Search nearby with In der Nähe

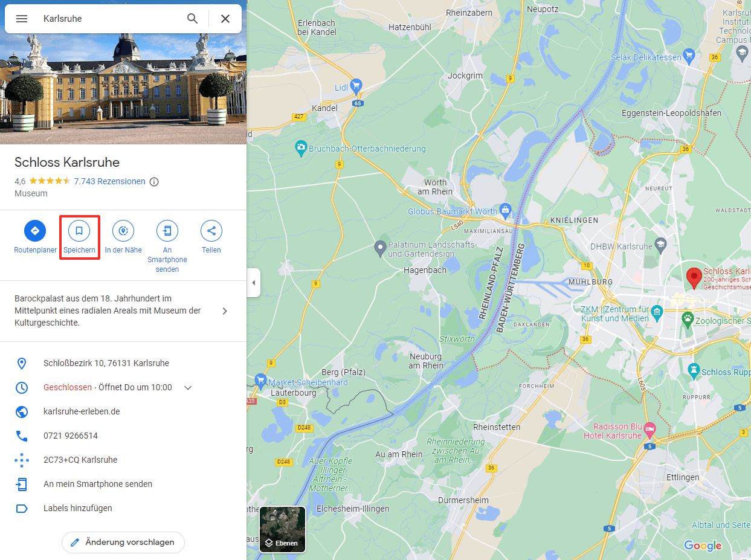[123, 231]
